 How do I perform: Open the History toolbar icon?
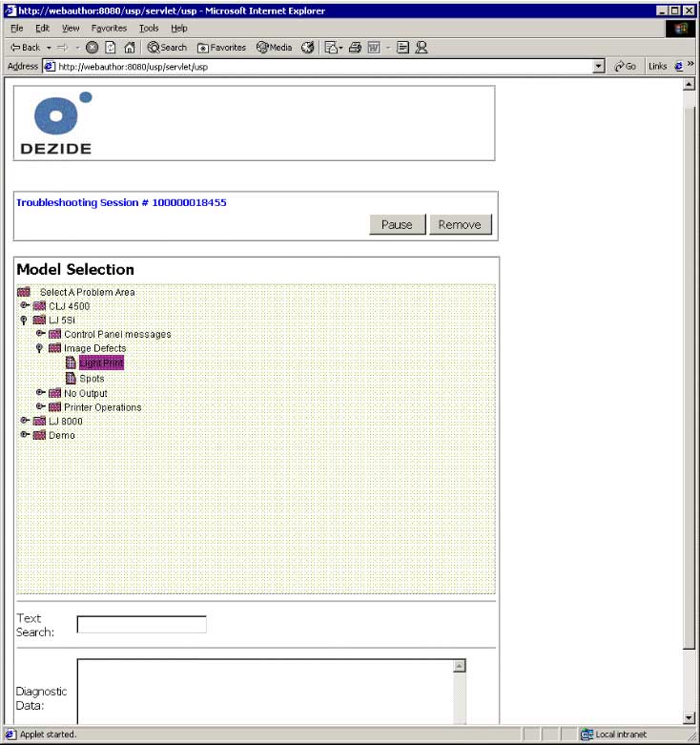click(308, 48)
